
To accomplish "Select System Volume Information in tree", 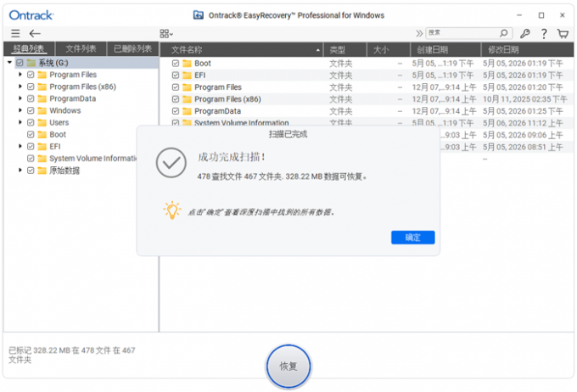I will point(92,159).
